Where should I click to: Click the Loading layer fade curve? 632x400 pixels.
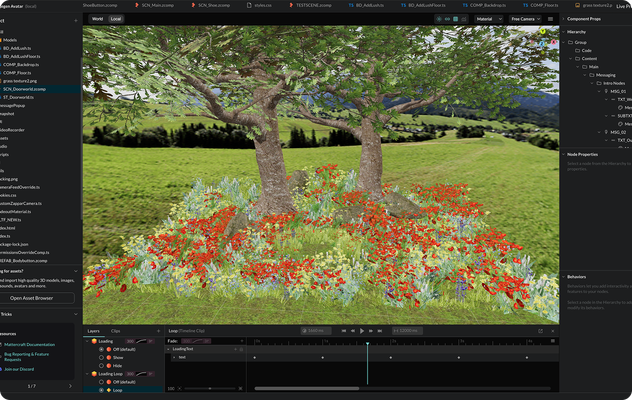[141, 341]
